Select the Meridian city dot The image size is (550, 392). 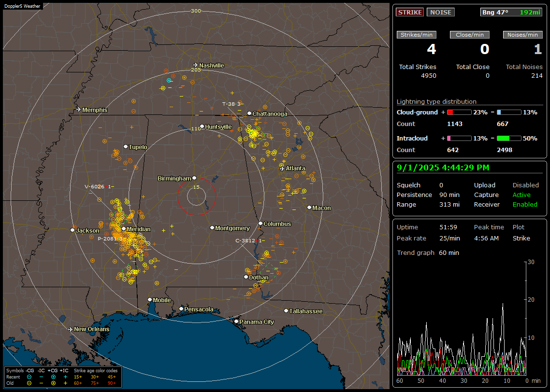coord(123,229)
